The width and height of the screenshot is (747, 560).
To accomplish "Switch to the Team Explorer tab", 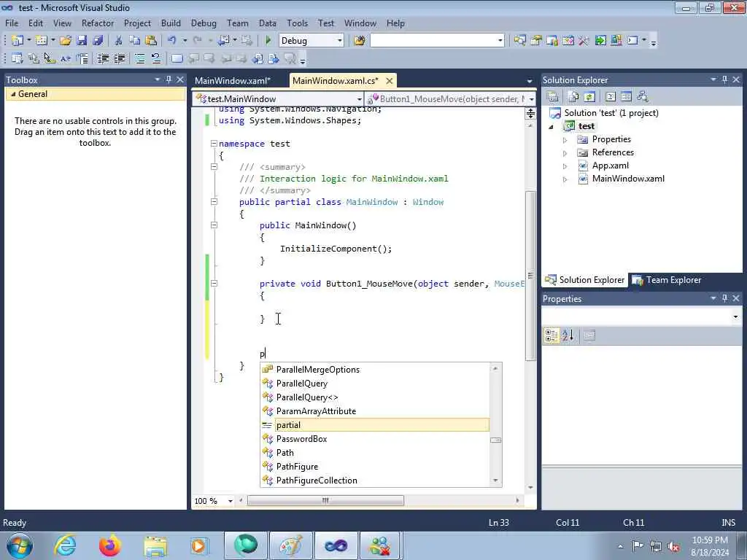I will point(667,280).
